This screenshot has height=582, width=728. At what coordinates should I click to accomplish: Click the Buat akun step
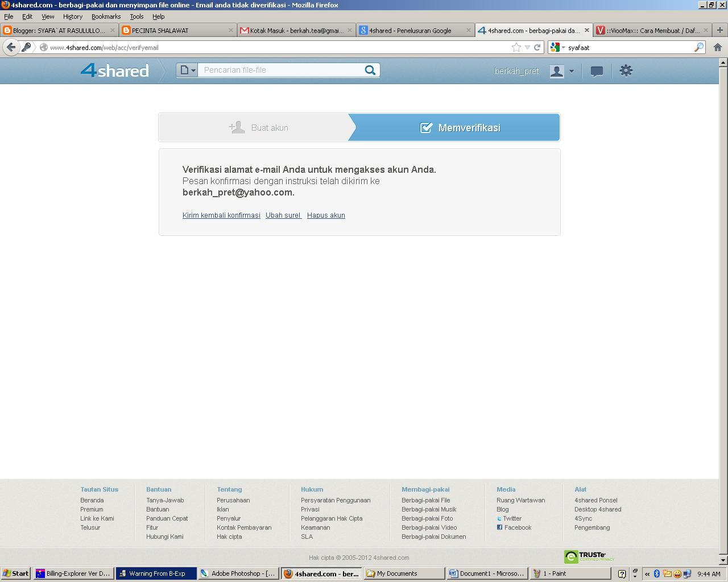(258, 127)
